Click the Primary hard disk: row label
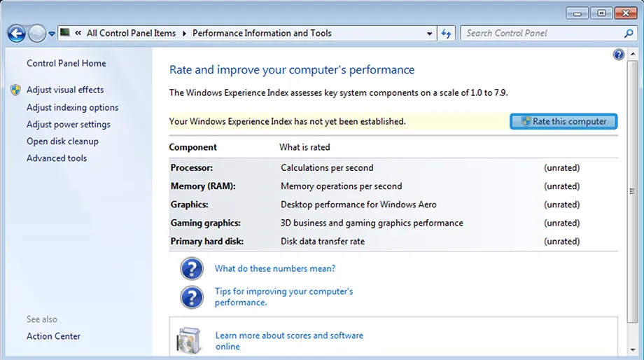The width and height of the screenshot is (644, 360). pyautogui.click(x=207, y=241)
